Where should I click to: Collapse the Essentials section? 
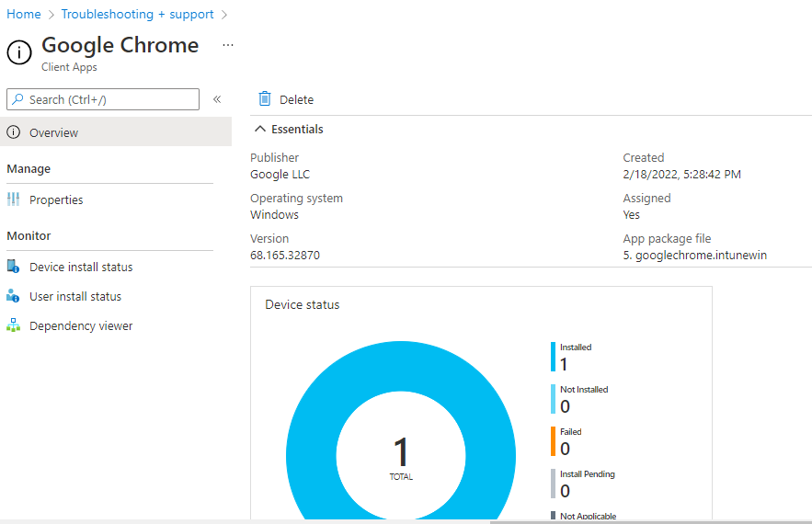(x=261, y=130)
